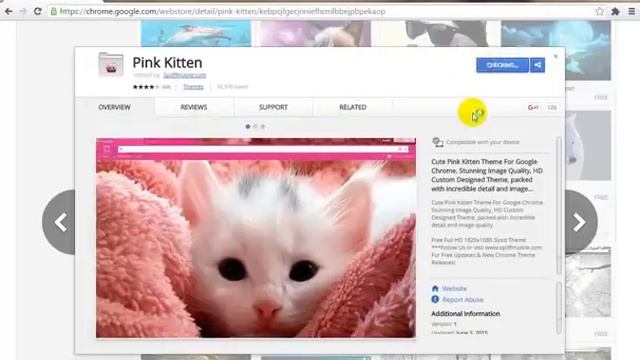Open the RELATED tab

(x=353, y=107)
